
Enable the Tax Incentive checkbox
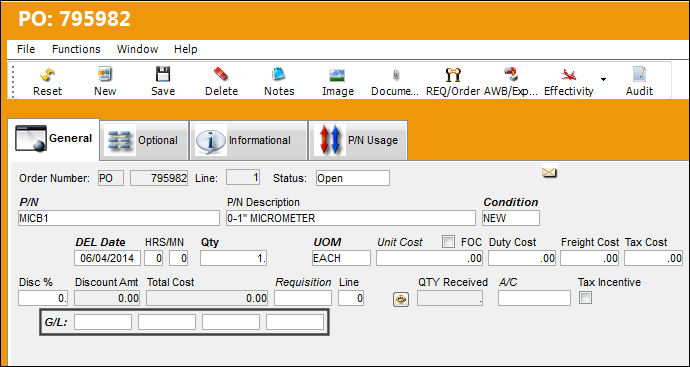pyautogui.click(x=585, y=298)
